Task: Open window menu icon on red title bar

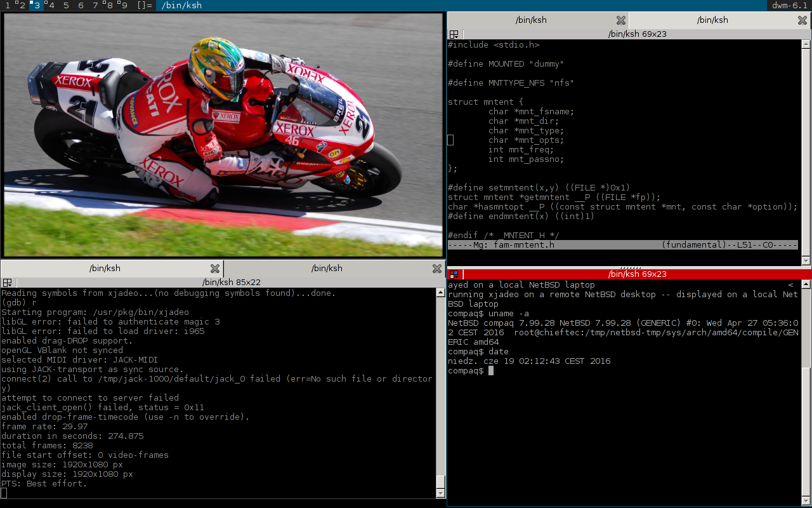Action: (454, 274)
